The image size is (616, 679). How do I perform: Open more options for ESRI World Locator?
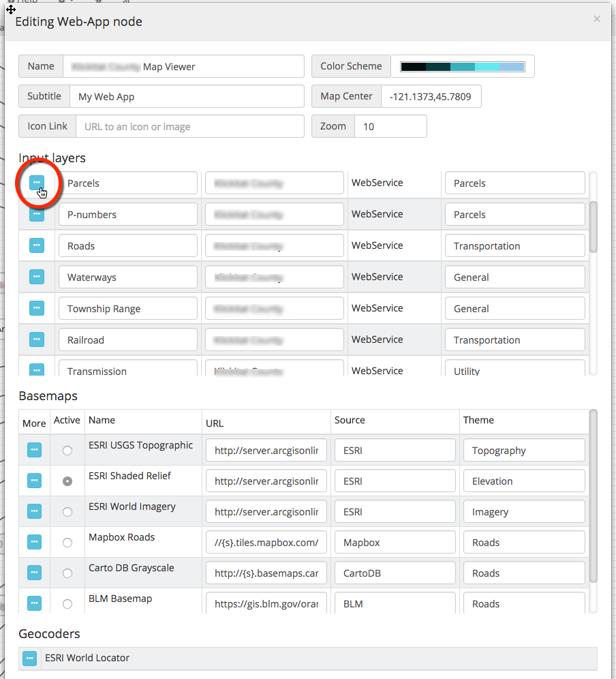coord(29,658)
